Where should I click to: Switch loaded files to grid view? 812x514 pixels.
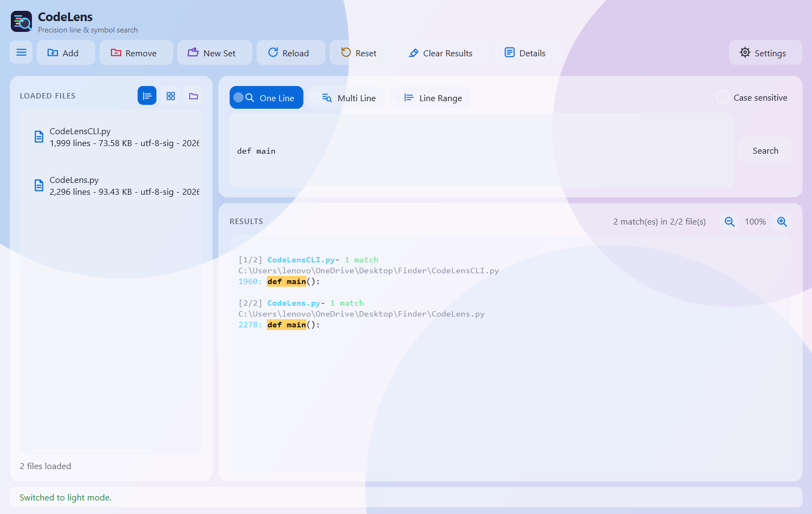(x=171, y=96)
